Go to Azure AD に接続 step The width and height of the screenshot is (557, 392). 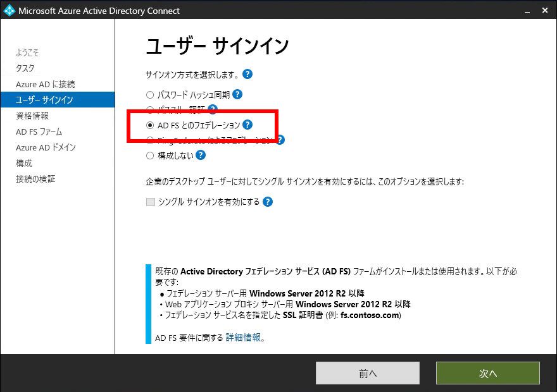45,84
